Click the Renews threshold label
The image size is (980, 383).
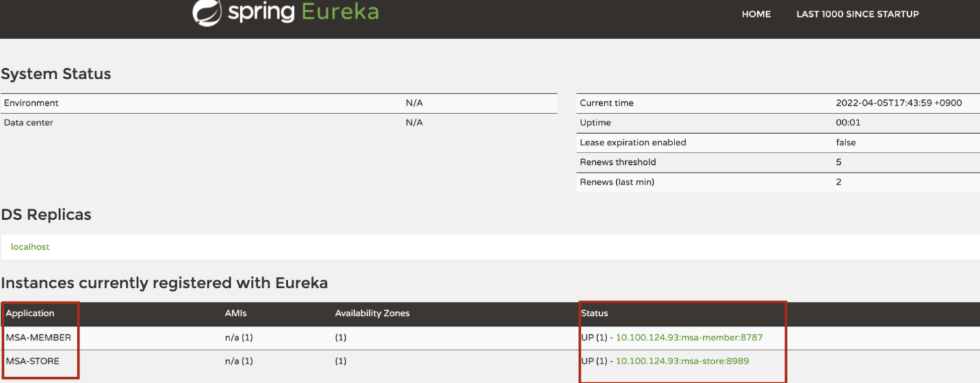tap(618, 162)
